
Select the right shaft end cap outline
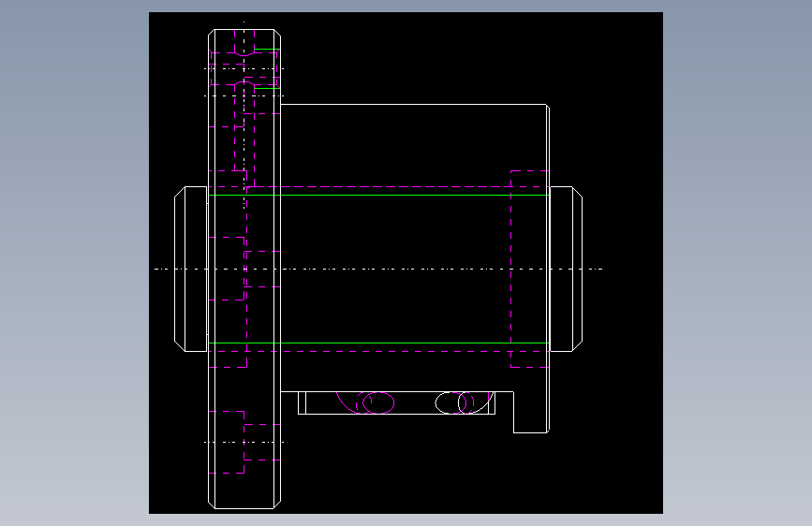point(566,269)
